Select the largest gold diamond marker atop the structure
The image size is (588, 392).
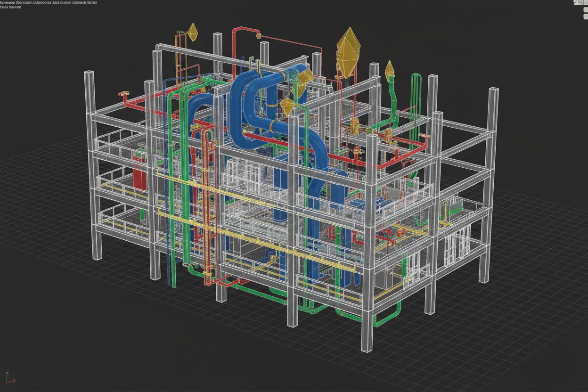348,52
